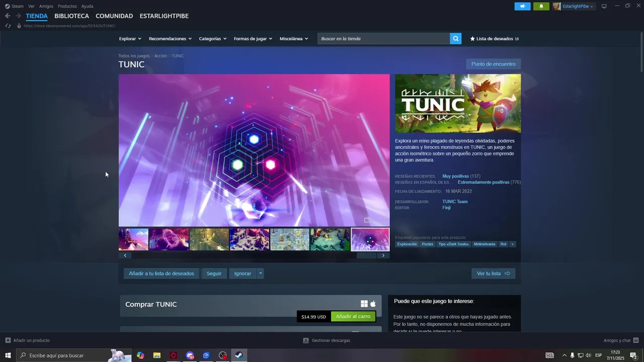The image size is (644, 362).
Task: Go back with the navigation arrow
Action: (8, 16)
